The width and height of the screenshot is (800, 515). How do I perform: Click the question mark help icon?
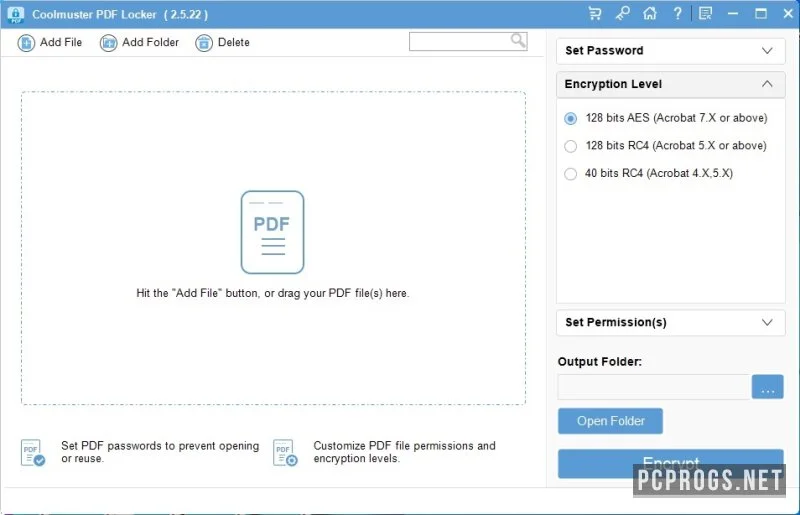point(677,14)
